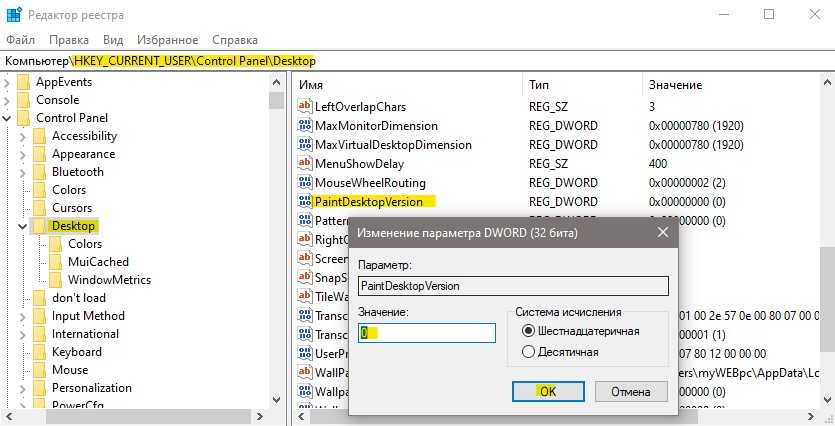
Task: Close the DWORD edit dialog
Action: click(x=661, y=233)
